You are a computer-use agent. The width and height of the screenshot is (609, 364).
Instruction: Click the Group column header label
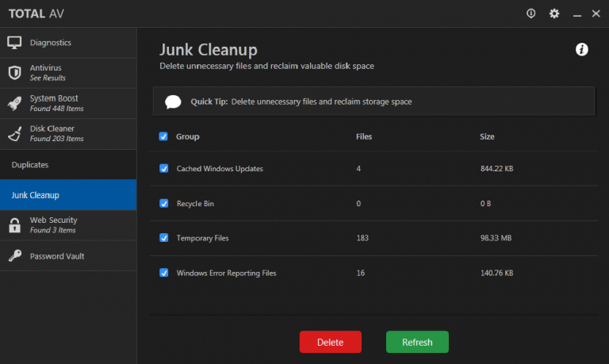pyautogui.click(x=188, y=136)
